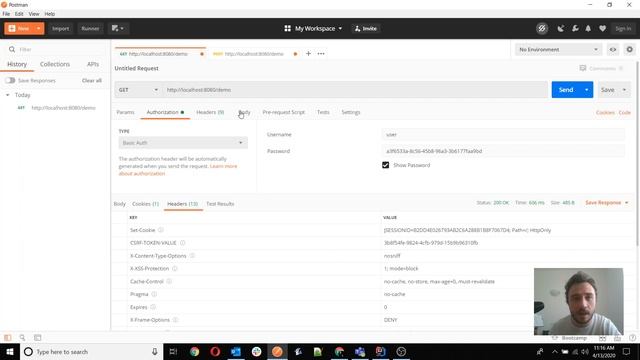Click the Save button
This screenshot has width=640, height=360.
[607, 90]
